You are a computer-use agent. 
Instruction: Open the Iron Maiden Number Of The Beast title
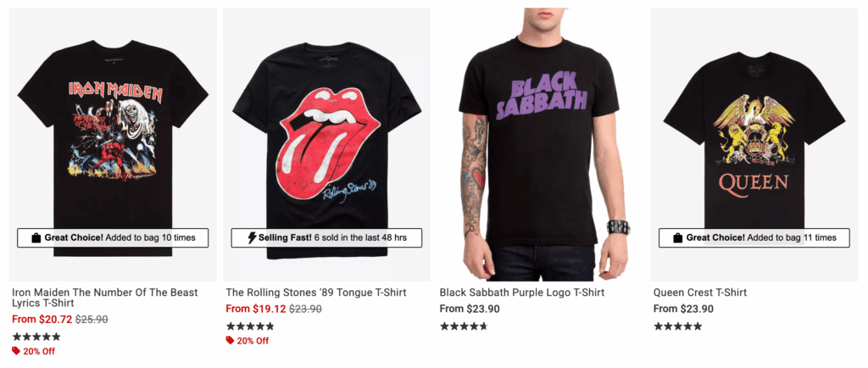pos(104,298)
